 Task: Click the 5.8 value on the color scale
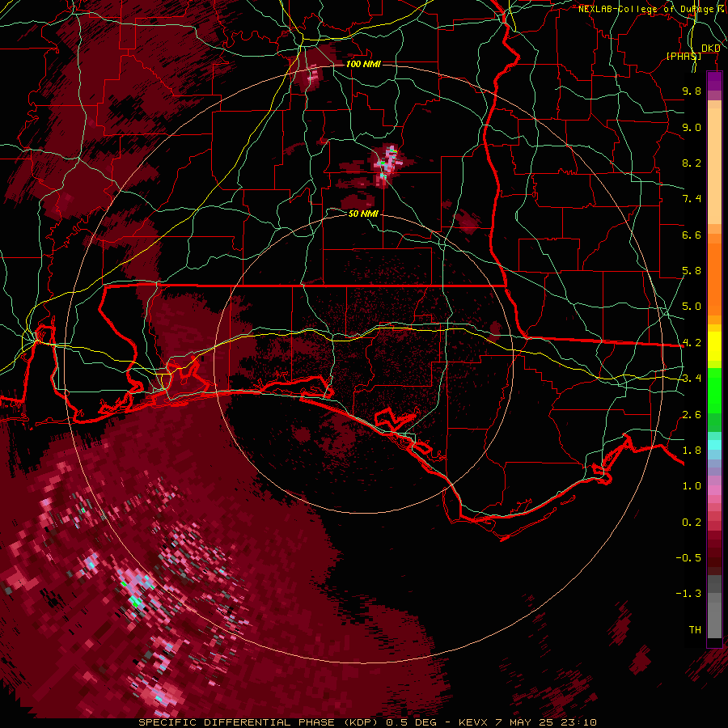coord(692,271)
